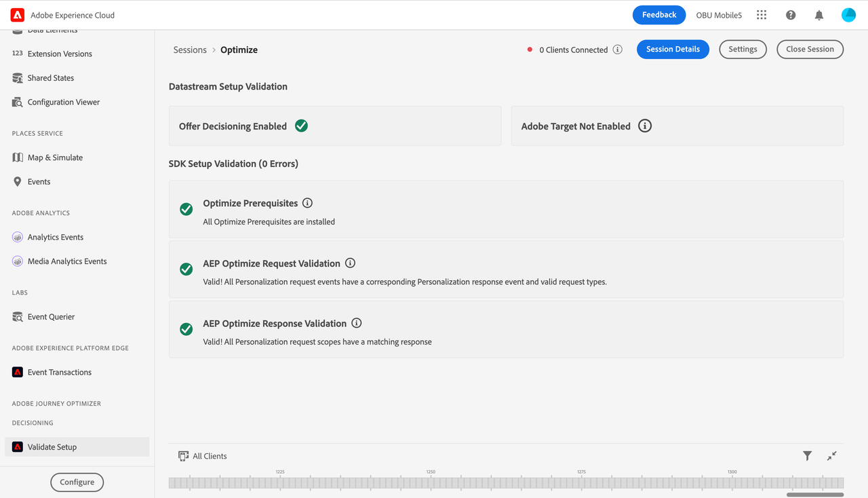Click the Optimize Prerequisites green check icon
This screenshot has width=868, height=498.
pos(186,209)
